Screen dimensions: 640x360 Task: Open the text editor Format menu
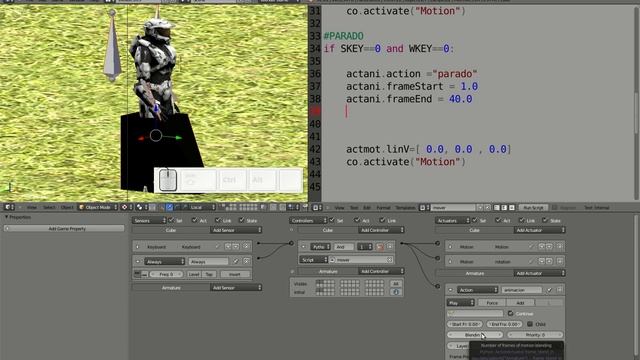tap(383, 207)
